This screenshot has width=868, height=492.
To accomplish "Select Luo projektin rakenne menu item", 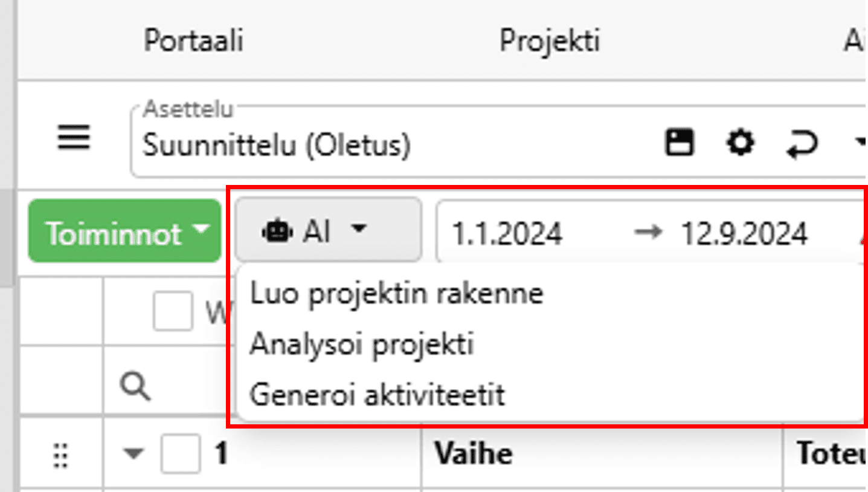I will (x=396, y=294).
